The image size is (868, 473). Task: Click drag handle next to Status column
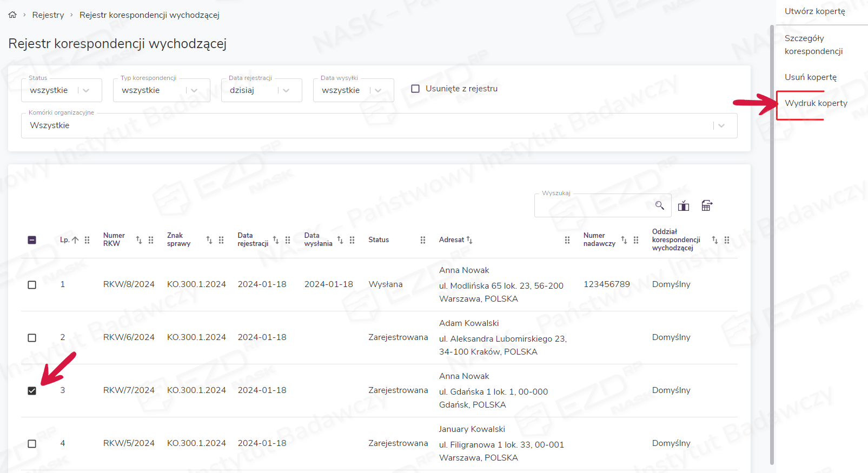point(423,240)
